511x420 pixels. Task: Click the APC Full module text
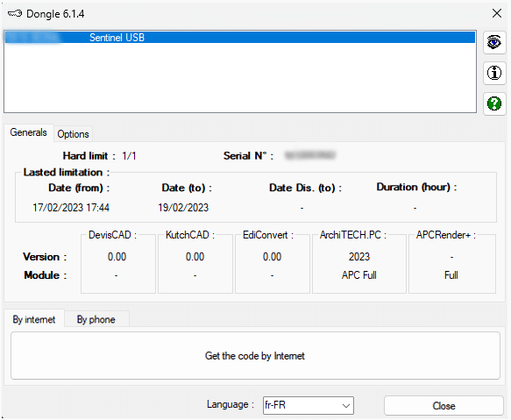pyautogui.click(x=359, y=275)
